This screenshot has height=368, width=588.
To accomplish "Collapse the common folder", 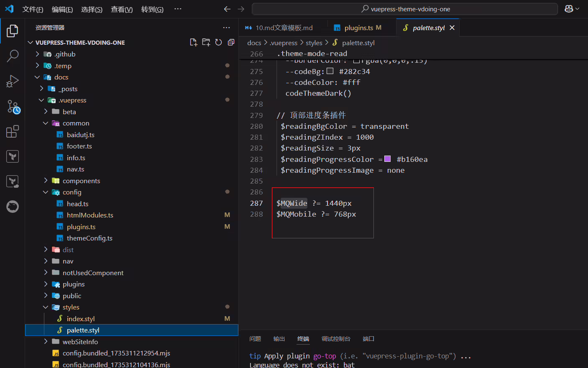I will 46,123.
